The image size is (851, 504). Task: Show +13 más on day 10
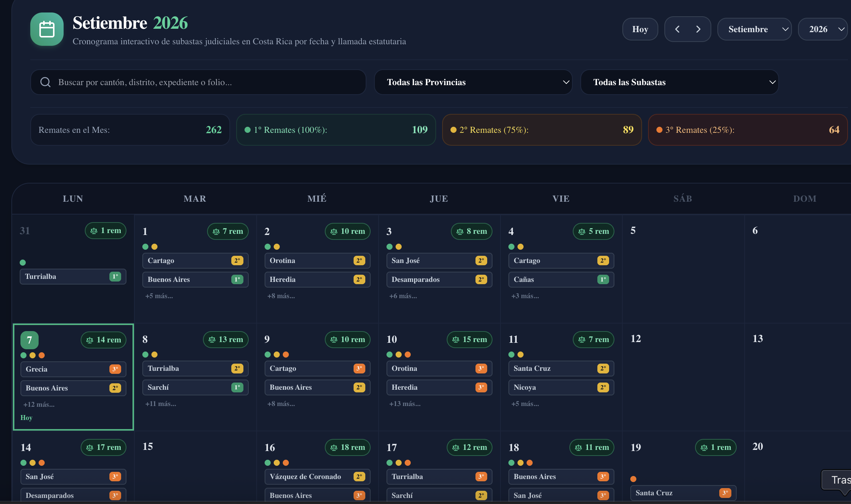[405, 404]
